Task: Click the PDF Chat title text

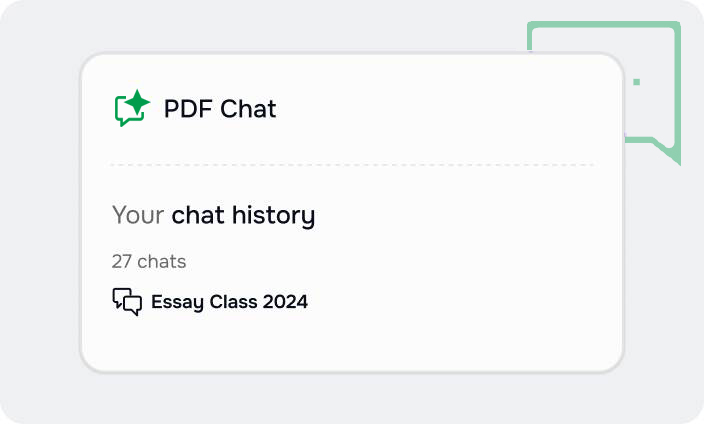Action: tap(220, 109)
